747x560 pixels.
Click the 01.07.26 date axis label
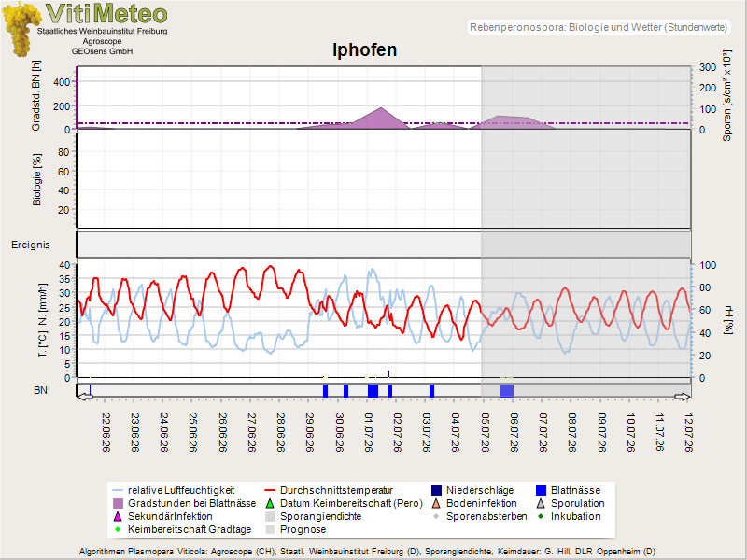click(x=368, y=432)
